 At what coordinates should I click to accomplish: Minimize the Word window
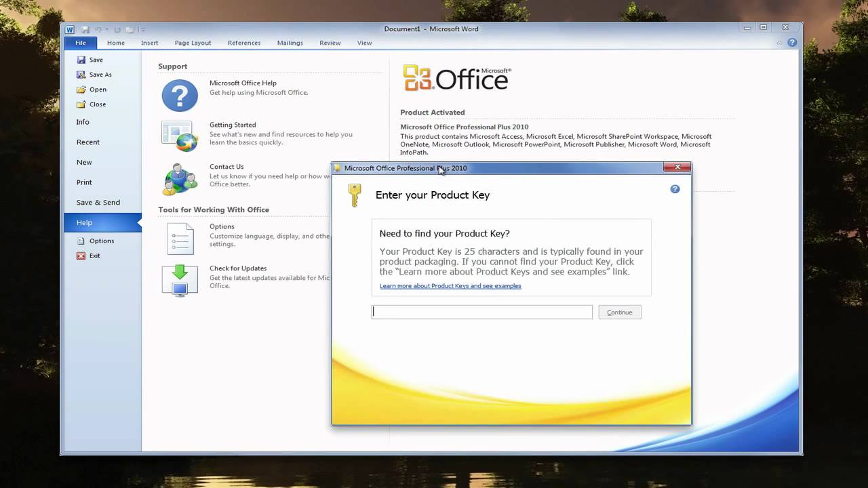point(748,28)
